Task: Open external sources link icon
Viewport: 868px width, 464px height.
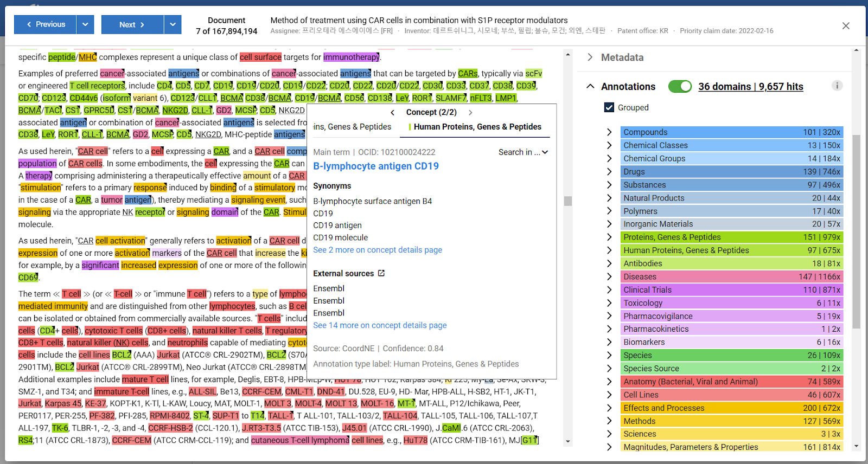Action: click(x=381, y=273)
